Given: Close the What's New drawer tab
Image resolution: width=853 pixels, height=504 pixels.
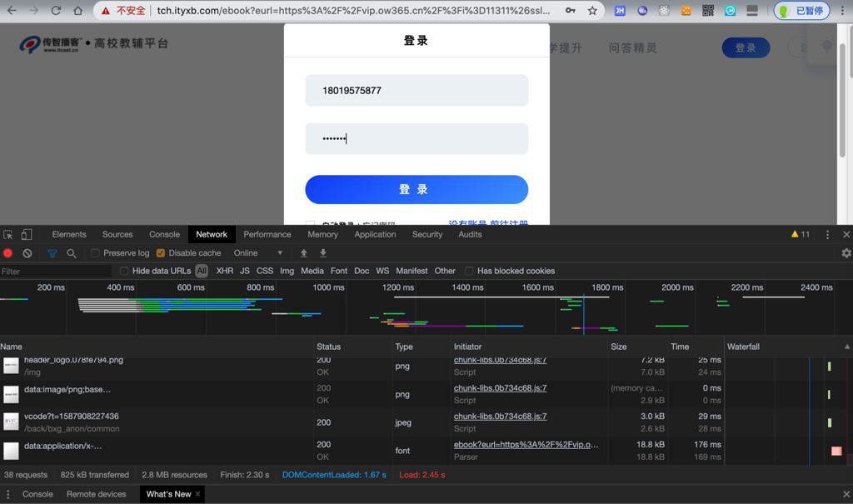Looking at the screenshot, I should click(197, 494).
